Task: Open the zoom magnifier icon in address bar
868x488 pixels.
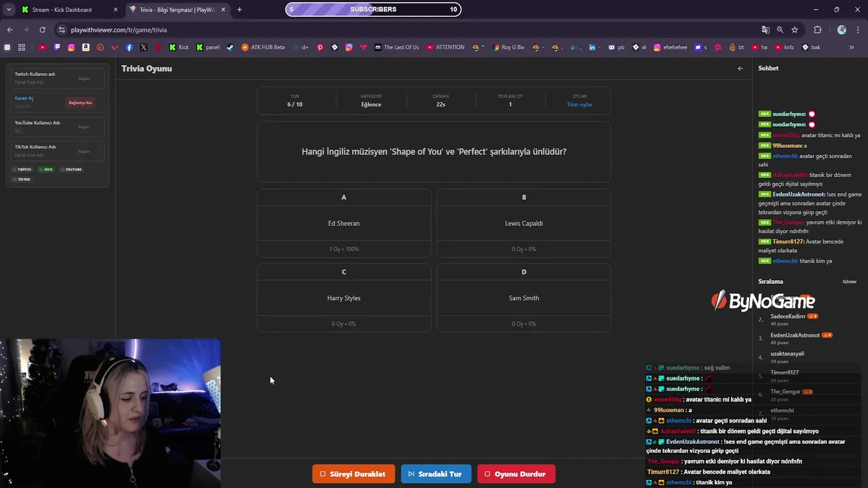Action: coord(780,30)
